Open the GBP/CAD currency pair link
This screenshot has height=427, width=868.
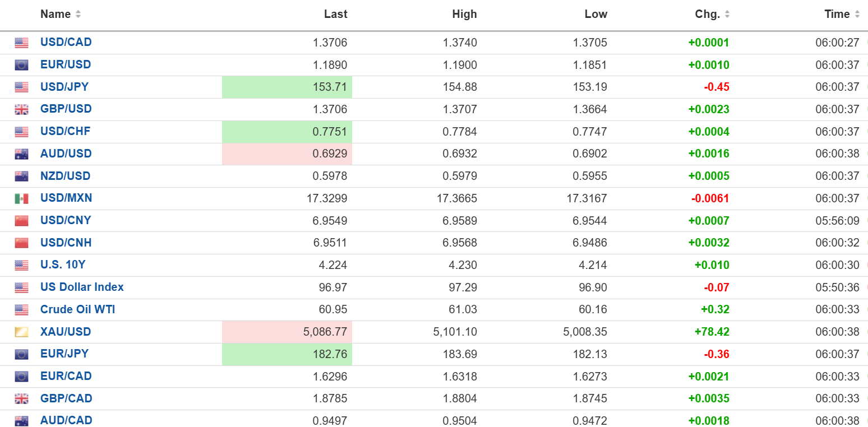point(66,398)
